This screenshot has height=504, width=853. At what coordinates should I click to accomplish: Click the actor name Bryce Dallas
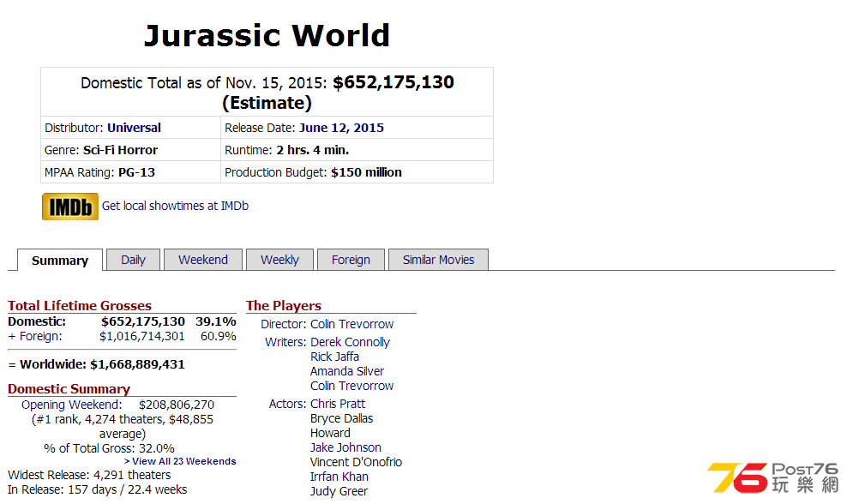point(342,418)
